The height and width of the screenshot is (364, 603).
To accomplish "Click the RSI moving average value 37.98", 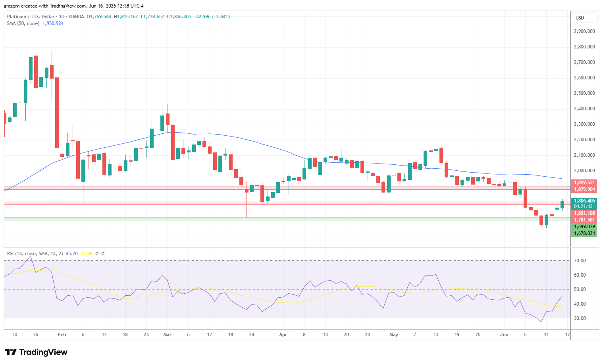I will pos(86,254).
